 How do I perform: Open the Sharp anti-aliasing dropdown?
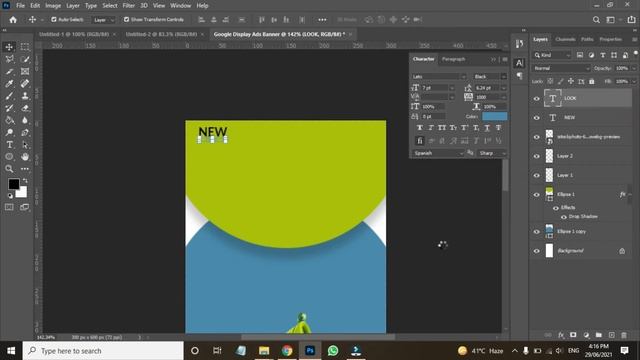point(492,153)
